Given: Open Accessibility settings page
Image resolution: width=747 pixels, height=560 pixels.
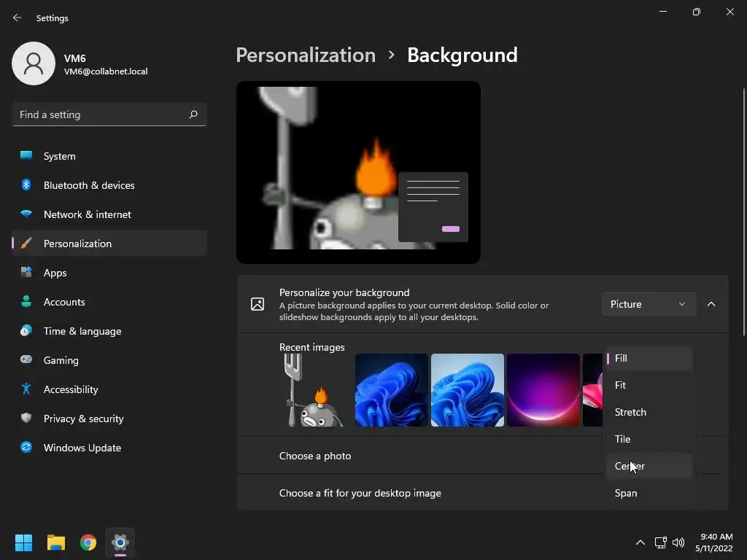Looking at the screenshot, I should 109,389.
